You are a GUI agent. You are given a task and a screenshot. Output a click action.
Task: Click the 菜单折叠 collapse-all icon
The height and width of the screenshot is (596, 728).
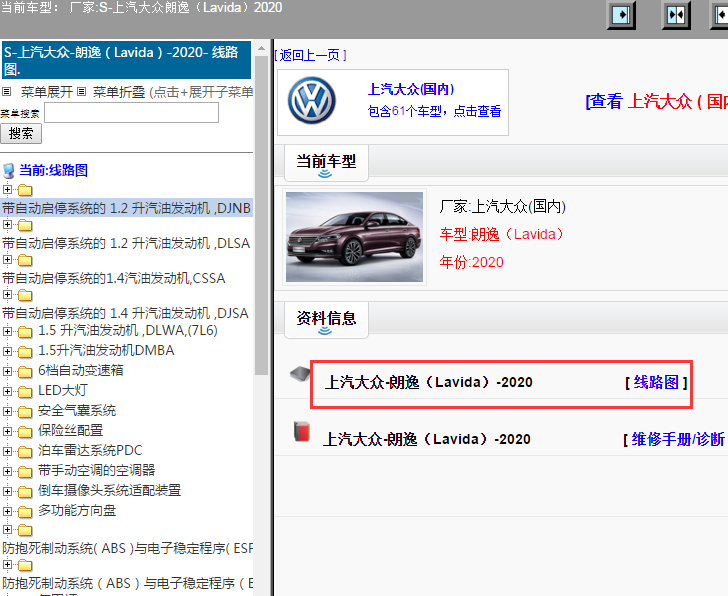[x=81, y=92]
